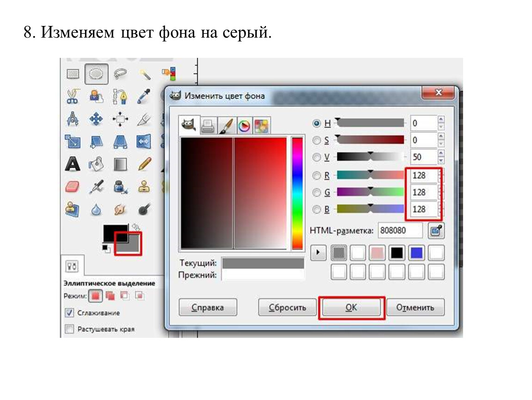This screenshot has width=532, height=400.
Task: Enable the Растушевать края checkbox
Action: point(69,329)
